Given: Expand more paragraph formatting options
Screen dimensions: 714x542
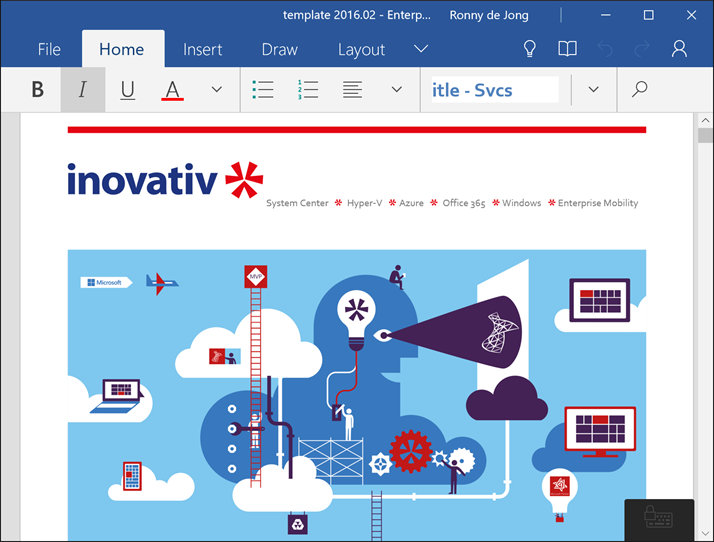Looking at the screenshot, I should [x=397, y=89].
